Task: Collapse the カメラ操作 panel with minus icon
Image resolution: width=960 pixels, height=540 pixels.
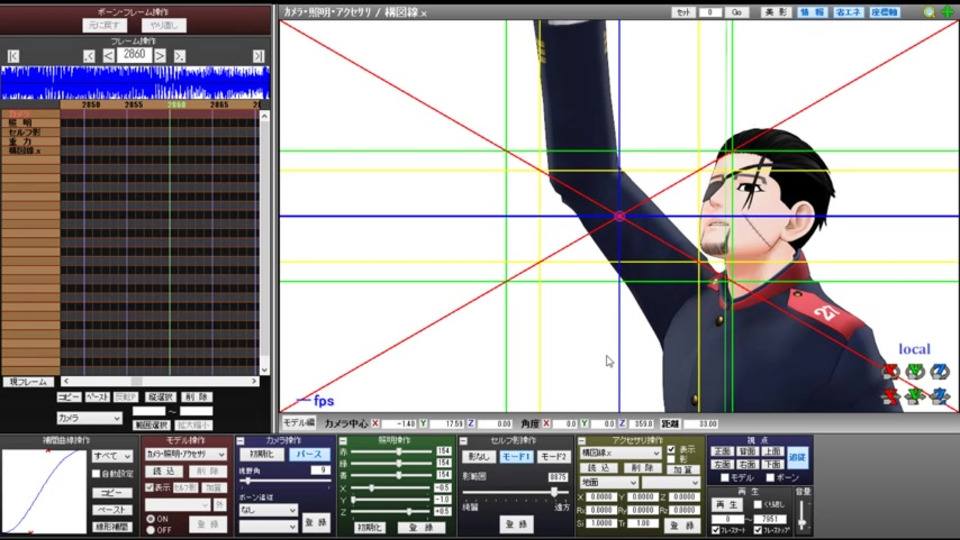Action: pyautogui.click(x=241, y=441)
